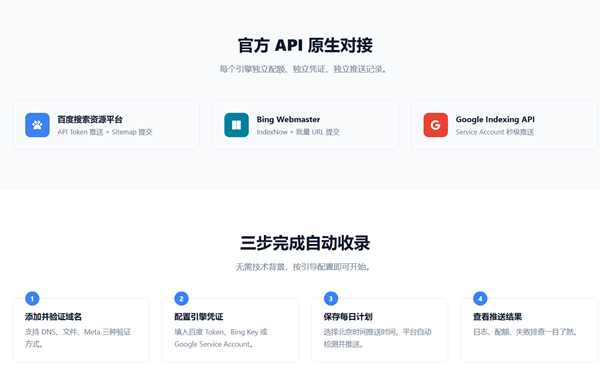Click the Service Account 秒级推送 text
The image size is (600, 371).
pyautogui.click(x=495, y=132)
